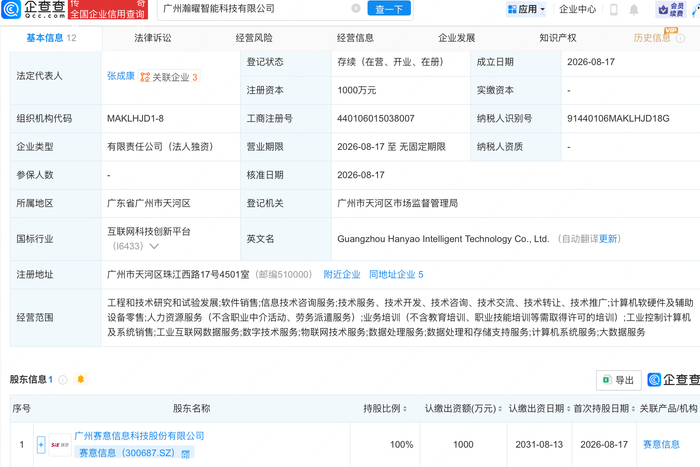The height and width of the screenshot is (467, 700).
Task: Open the 应用 dropdown arrow
Action: tap(542, 9)
